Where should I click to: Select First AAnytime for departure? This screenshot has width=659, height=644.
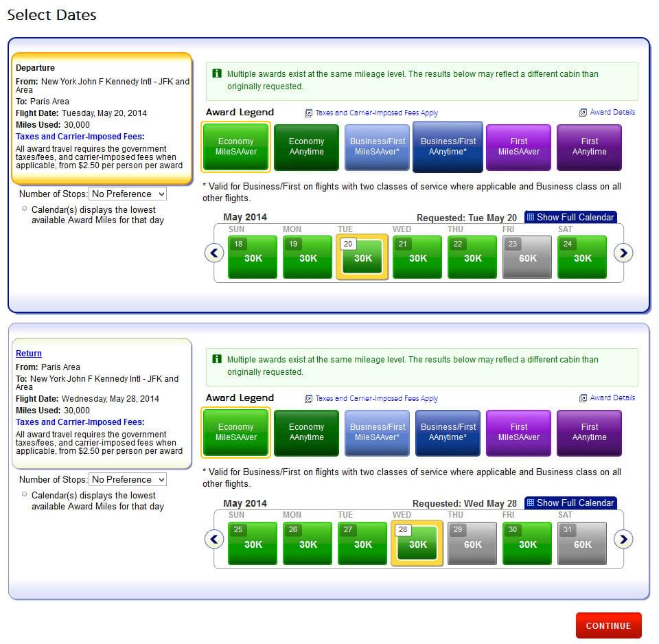click(x=589, y=147)
